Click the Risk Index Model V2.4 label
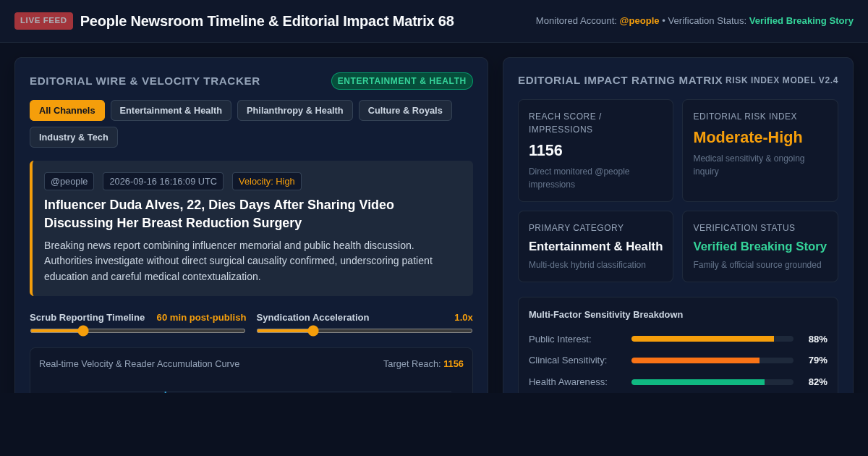The height and width of the screenshot is (456, 868). 782,80
